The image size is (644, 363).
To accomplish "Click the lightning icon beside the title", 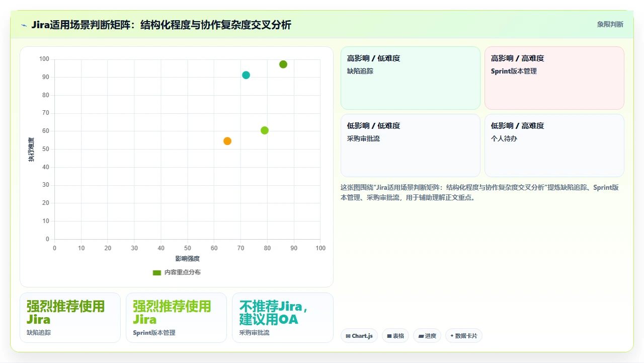I will click(x=24, y=25).
